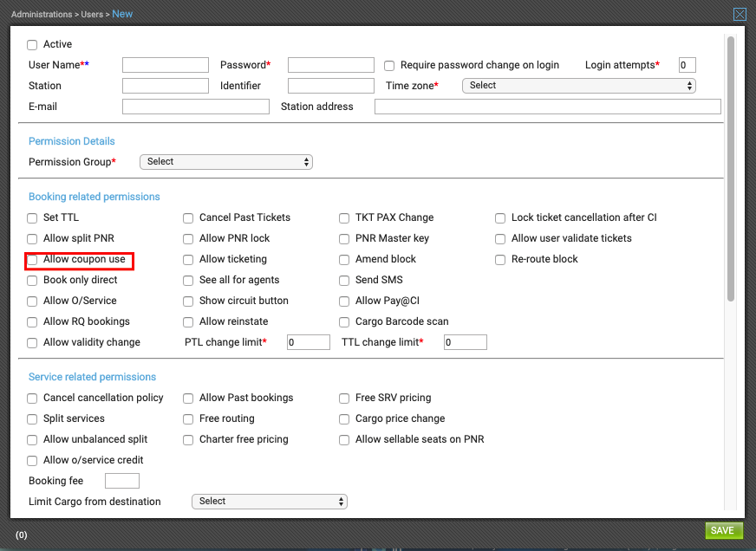Enable Allow Pay@CI permission
The image size is (756, 551).
point(344,301)
